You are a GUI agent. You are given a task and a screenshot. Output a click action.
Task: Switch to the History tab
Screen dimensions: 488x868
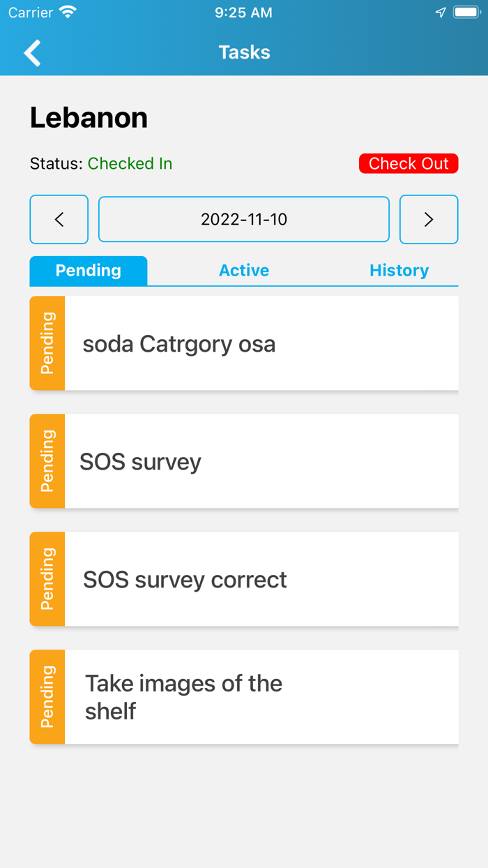(399, 271)
